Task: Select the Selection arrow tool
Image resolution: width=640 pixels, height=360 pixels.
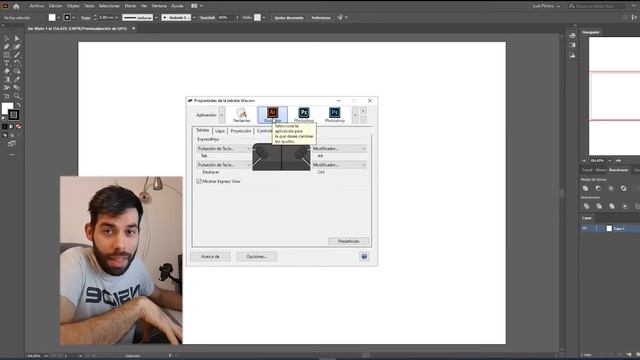Action: [x=7, y=38]
